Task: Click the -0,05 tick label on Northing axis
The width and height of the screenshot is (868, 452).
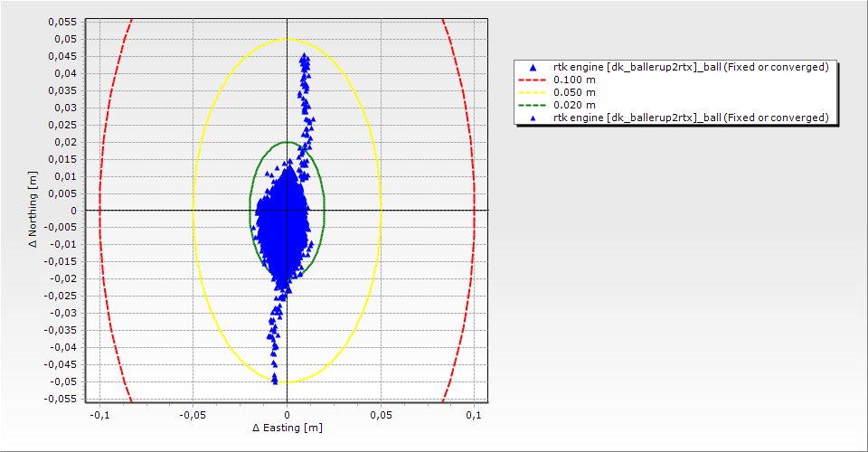Action: pos(63,381)
